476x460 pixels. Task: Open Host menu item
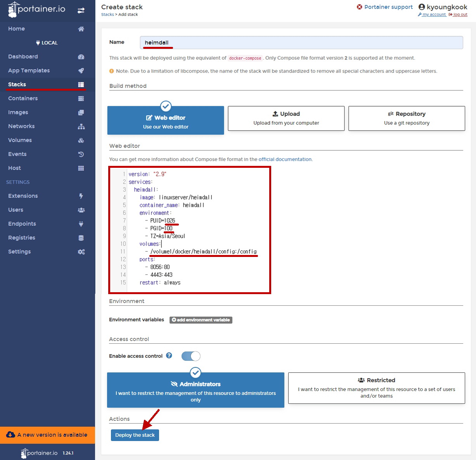[47, 168]
